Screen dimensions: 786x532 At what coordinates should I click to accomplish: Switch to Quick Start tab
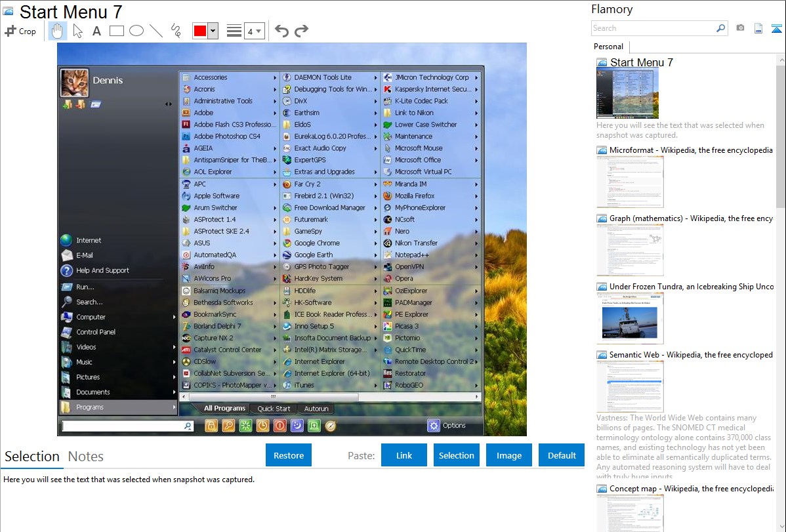point(274,409)
